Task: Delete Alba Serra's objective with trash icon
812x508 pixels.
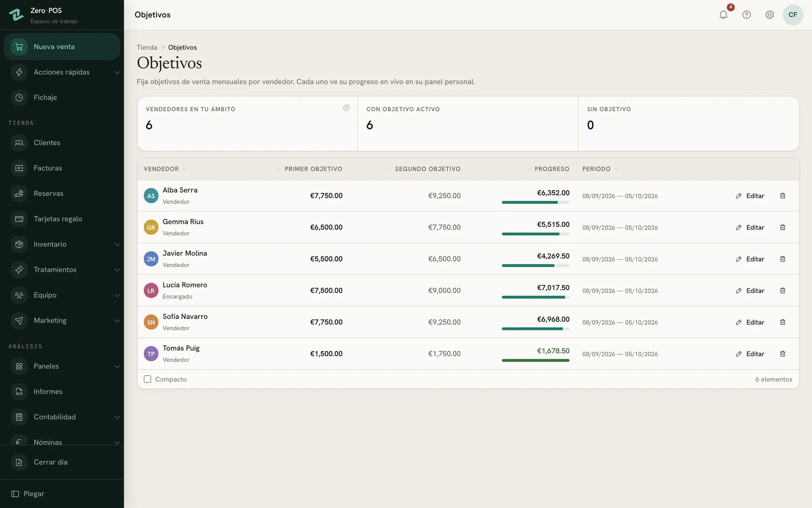Action: [782, 196]
